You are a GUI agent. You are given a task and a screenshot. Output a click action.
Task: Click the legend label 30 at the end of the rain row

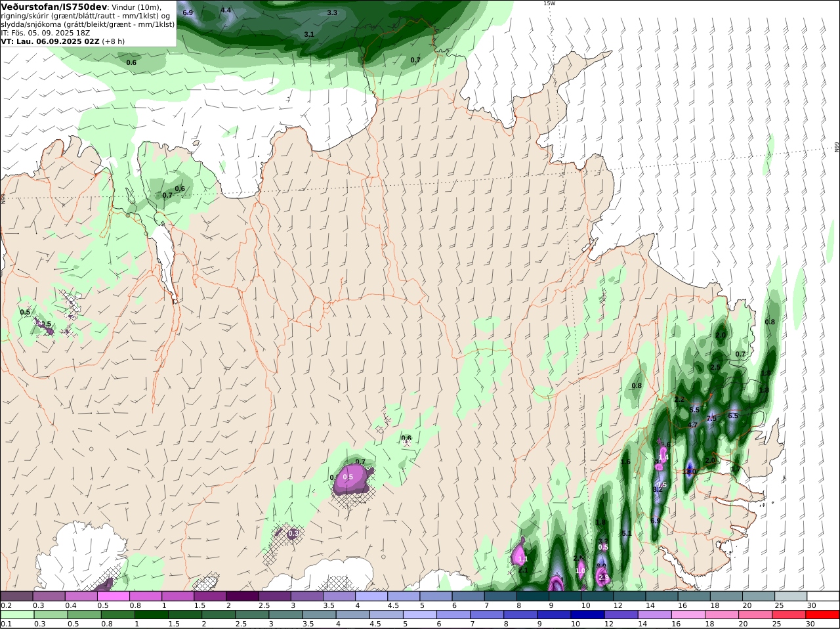tap(810, 624)
